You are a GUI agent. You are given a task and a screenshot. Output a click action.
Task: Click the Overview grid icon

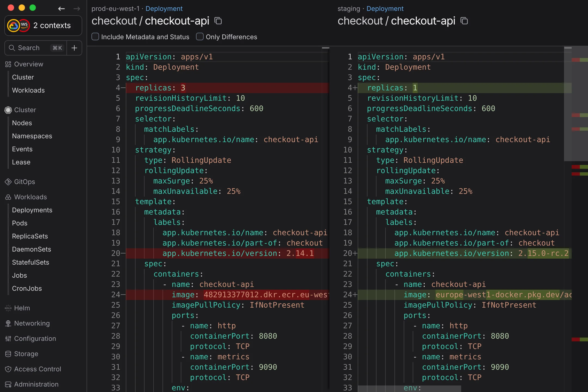point(8,64)
